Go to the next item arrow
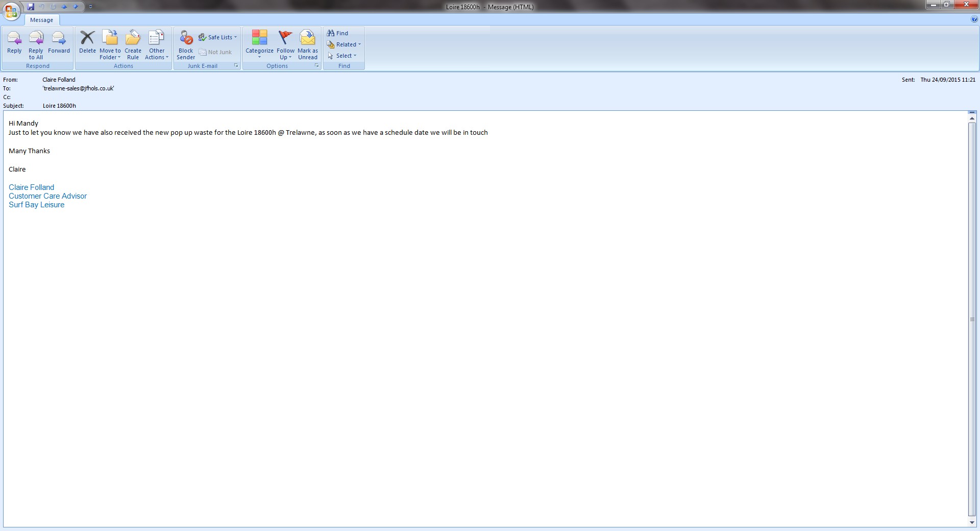This screenshot has width=980, height=531. point(76,7)
